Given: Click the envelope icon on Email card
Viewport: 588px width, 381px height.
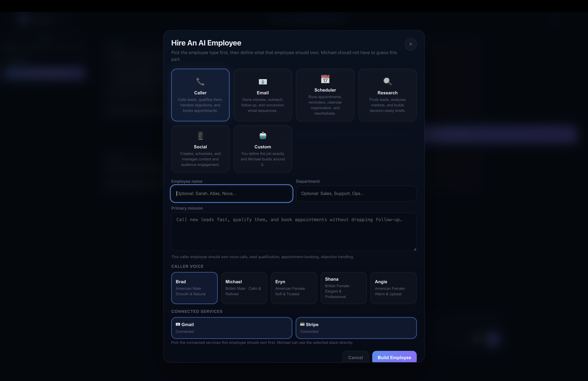Looking at the screenshot, I should pyautogui.click(x=263, y=81).
